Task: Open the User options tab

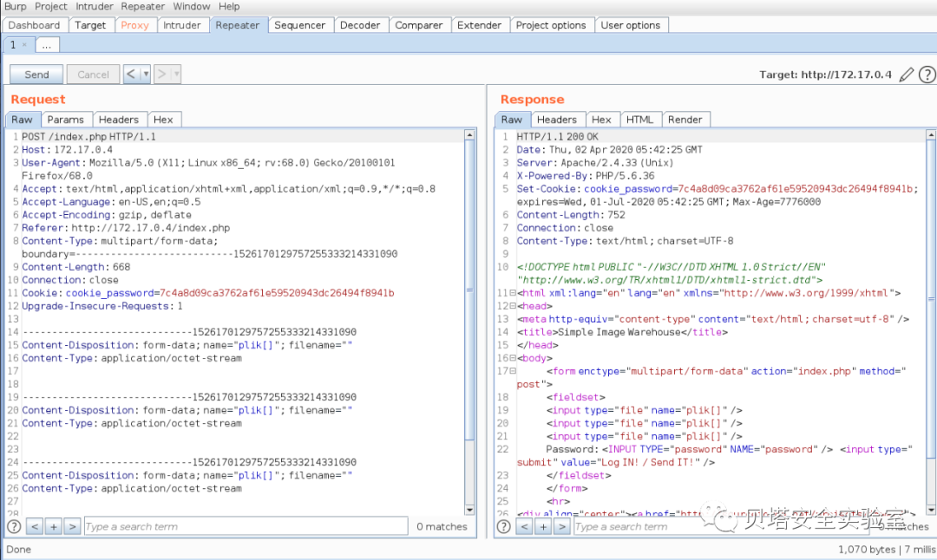Action: [x=631, y=25]
